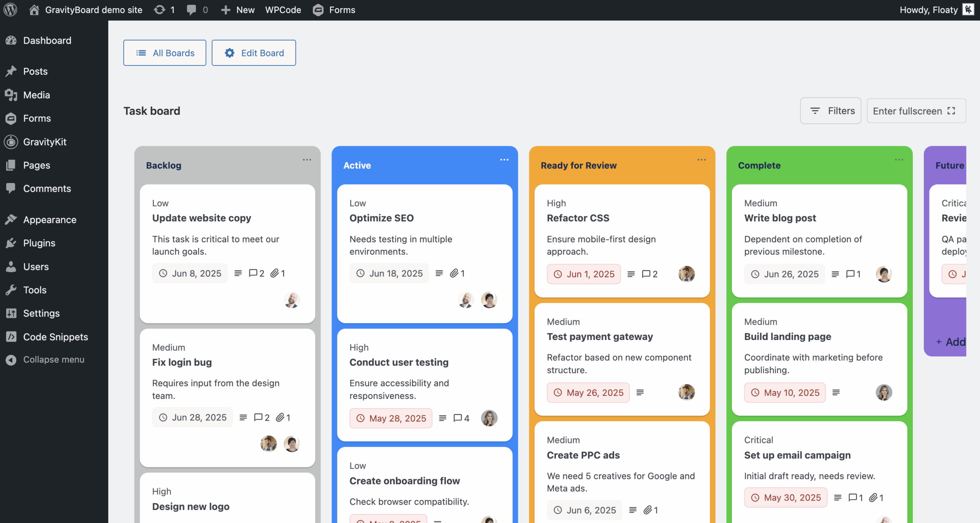
Task: Click assignee avatar on Build landing page
Action: (884, 392)
